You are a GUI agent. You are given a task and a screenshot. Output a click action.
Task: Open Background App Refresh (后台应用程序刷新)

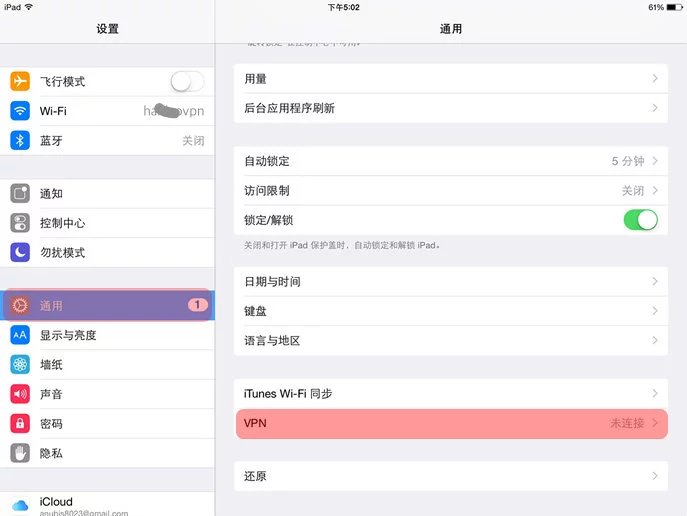click(450, 108)
